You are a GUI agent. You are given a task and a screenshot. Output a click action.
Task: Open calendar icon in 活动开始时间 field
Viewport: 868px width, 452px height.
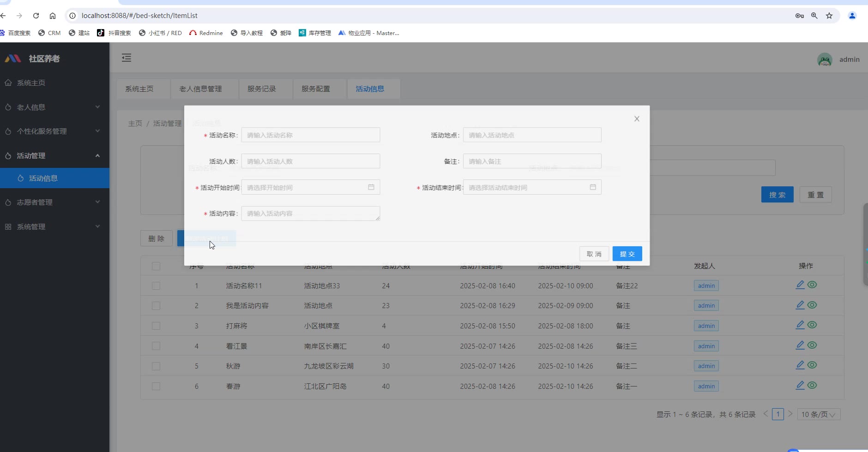(371, 187)
